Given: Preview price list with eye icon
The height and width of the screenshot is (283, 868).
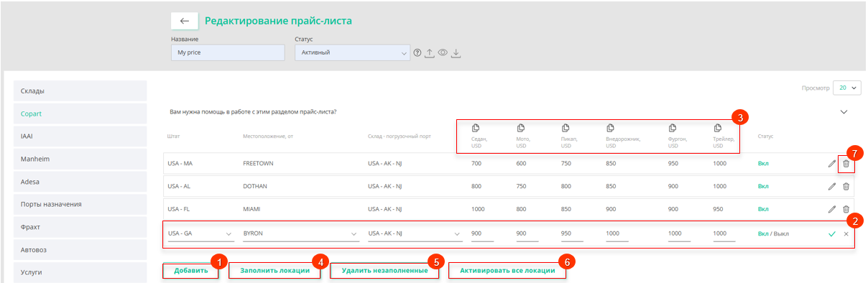Looking at the screenshot, I should 443,52.
